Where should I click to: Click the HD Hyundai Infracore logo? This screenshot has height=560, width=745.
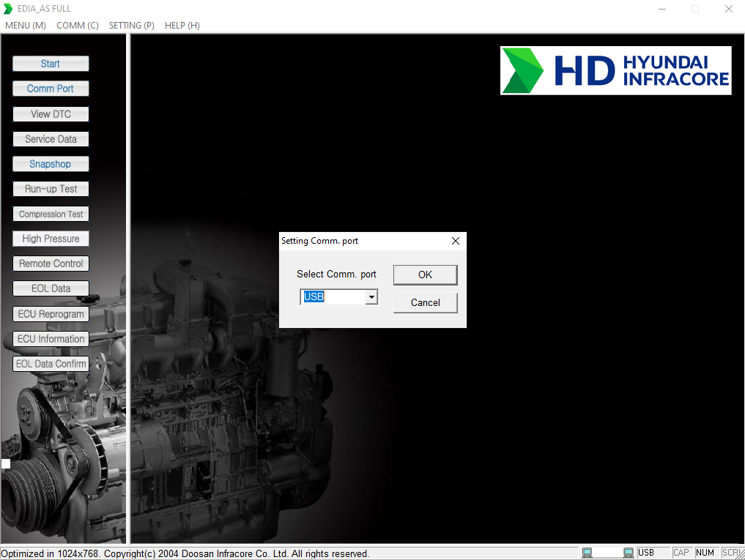tap(616, 71)
